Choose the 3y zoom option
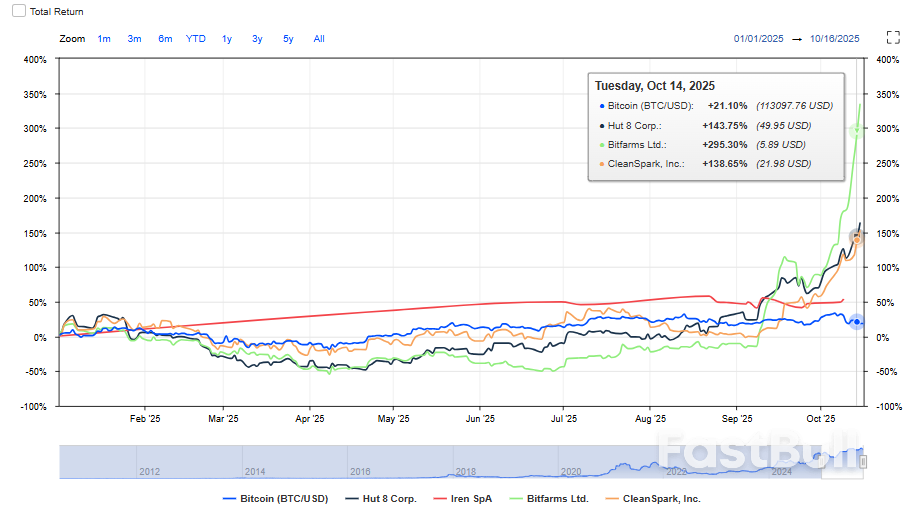Viewport: 913px width, 511px height. (x=257, y=39)
